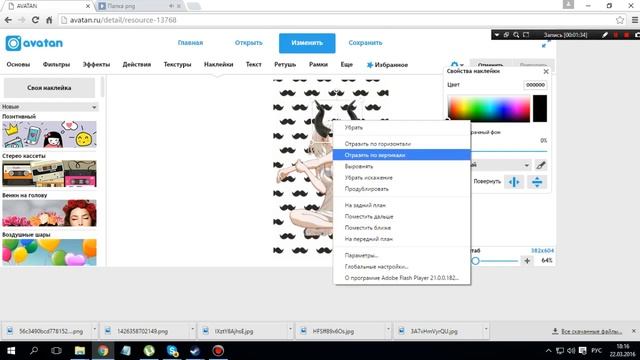The width and height of the screenshot is (640, 360).
Task: Open the Эффекты tab
Action: (96, 64)
